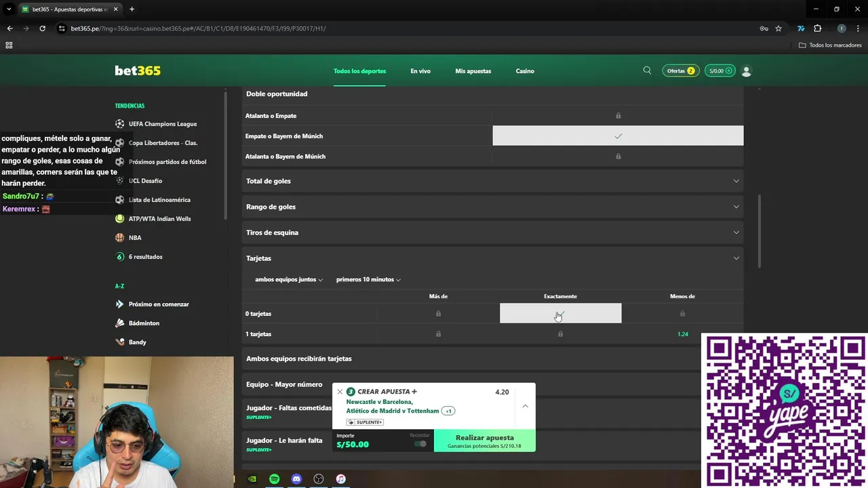Open the saved passwords key icon
Image resolution: width=868 pixels, height=488 pixels.
[764, 28]
